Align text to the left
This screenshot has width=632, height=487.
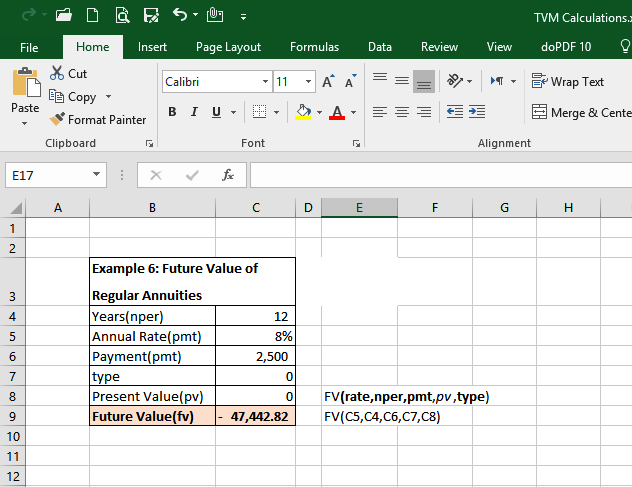pyautogui.click(x=380, y=112)
